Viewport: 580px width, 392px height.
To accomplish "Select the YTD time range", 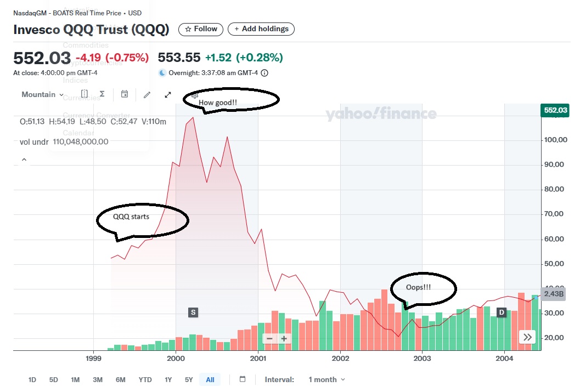I will 145,379.
